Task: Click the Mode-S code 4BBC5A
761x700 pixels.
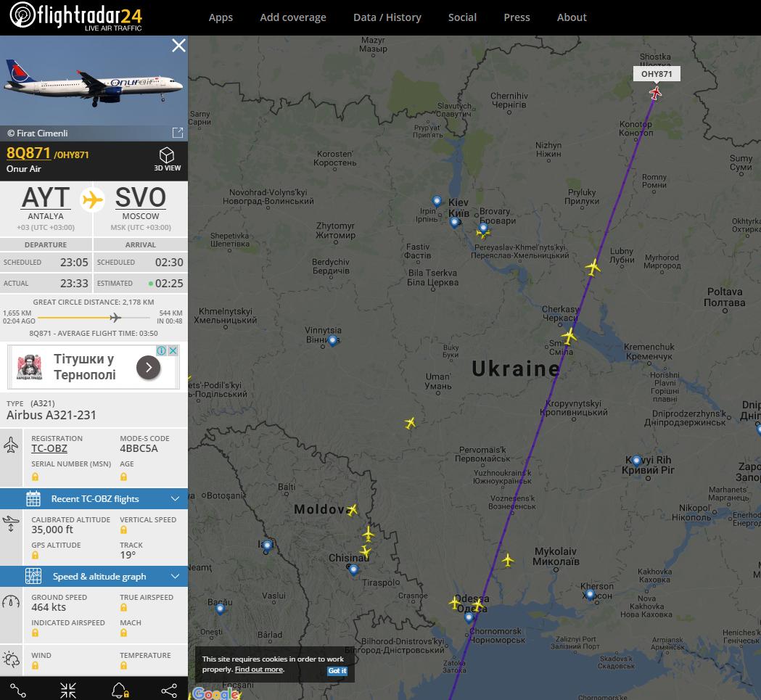Action: [139, 448]
